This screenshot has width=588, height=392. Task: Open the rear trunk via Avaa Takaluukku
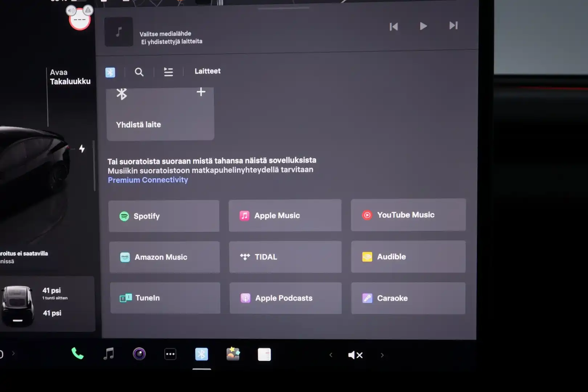70,77
